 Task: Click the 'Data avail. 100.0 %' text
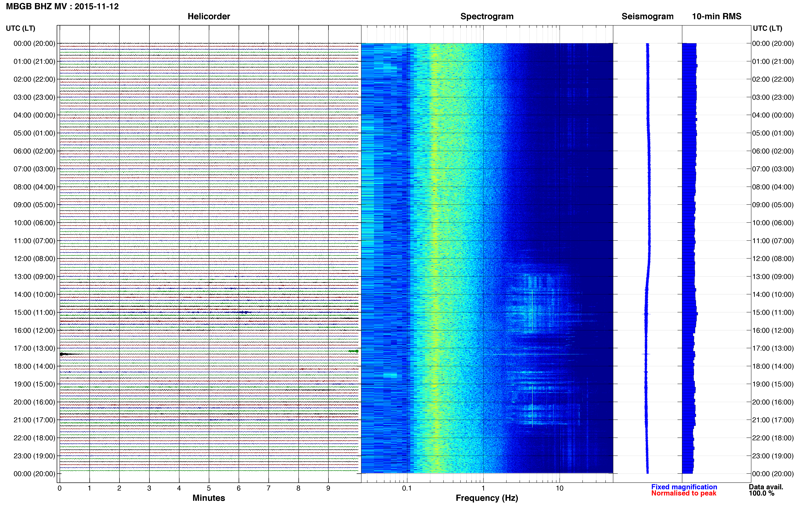pyautogui.click(x=766, y=490)
